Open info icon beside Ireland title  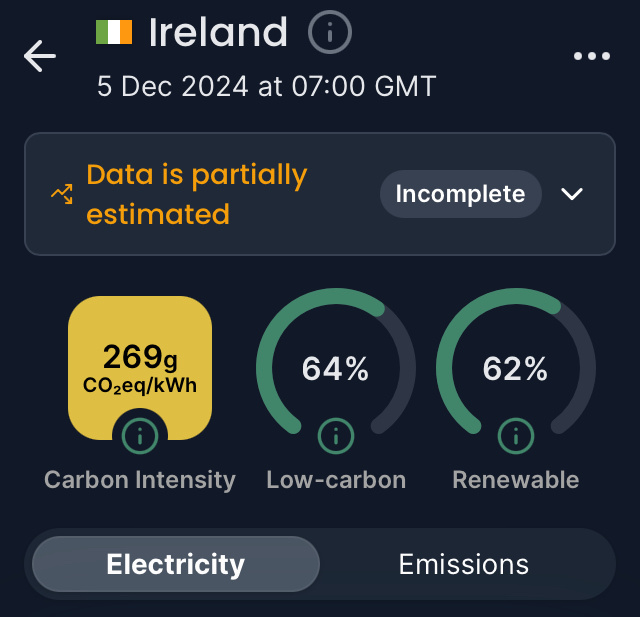[x=330, y=33]
